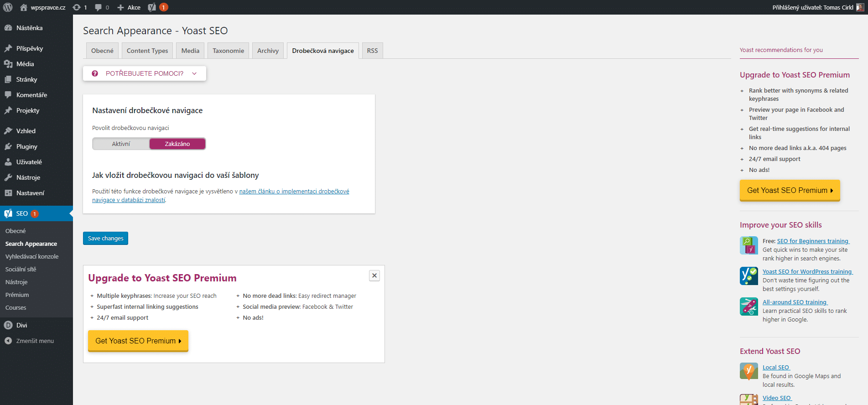Select the Drobečková navigace tab
Image resolution: width=868 pixels, height=405 pixels.
(x=323, y=51)
